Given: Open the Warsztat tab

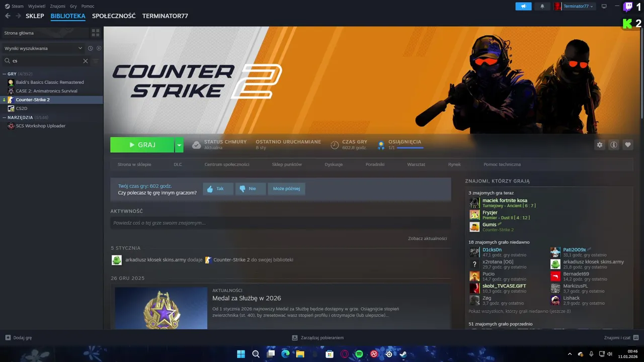Looking at the screenshot, I should coord(416,164).
